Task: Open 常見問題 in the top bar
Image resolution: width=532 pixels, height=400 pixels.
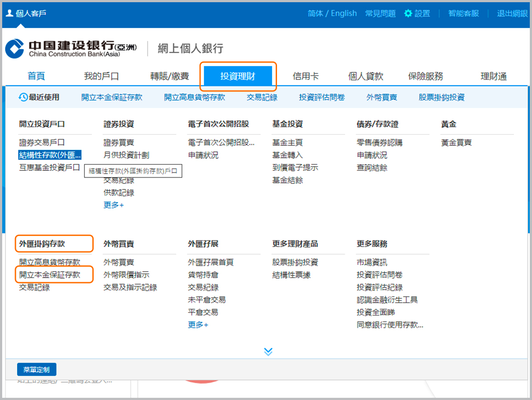Action: pyautogui.click(x=380, y=14)
